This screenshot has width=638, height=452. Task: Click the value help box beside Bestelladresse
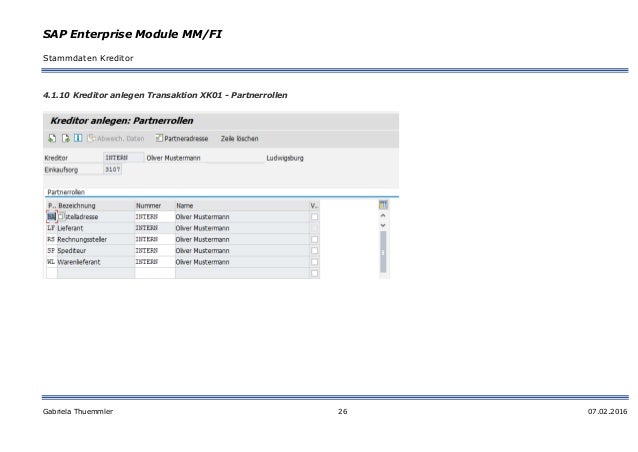61,217
